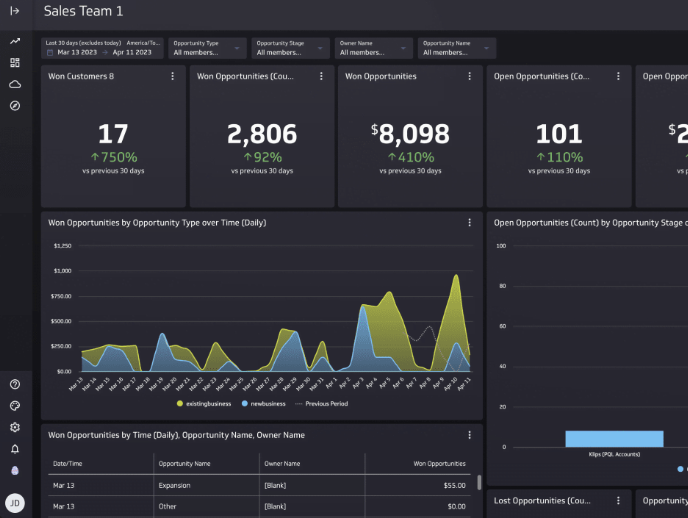Open menu for Won Opportunities by Time table

pyautogui.click(x=469, y=435)
